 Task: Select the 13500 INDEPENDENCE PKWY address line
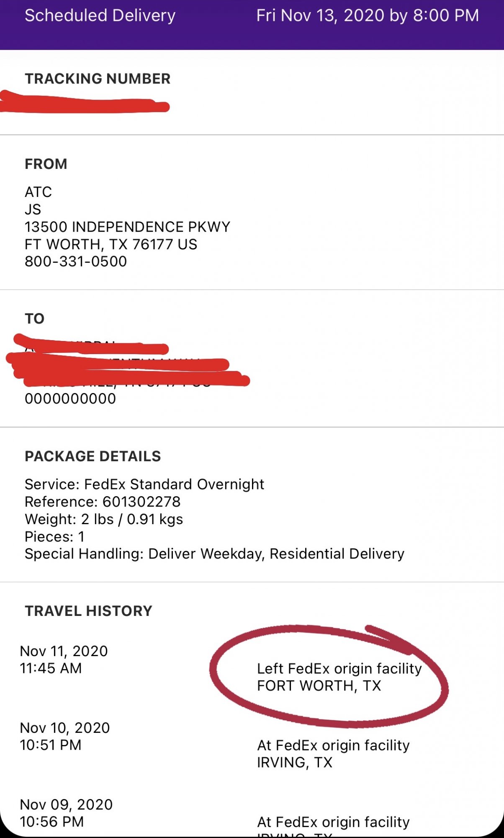point(127,227)
